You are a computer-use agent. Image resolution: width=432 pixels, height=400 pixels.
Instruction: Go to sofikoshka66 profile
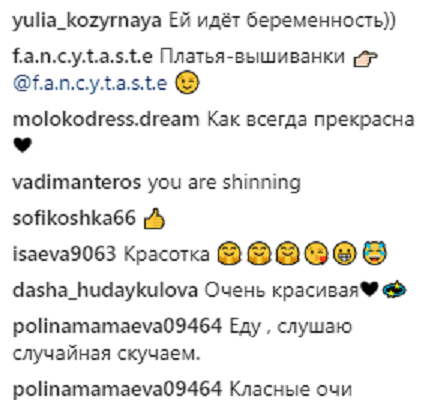click(x=74, y=218)
